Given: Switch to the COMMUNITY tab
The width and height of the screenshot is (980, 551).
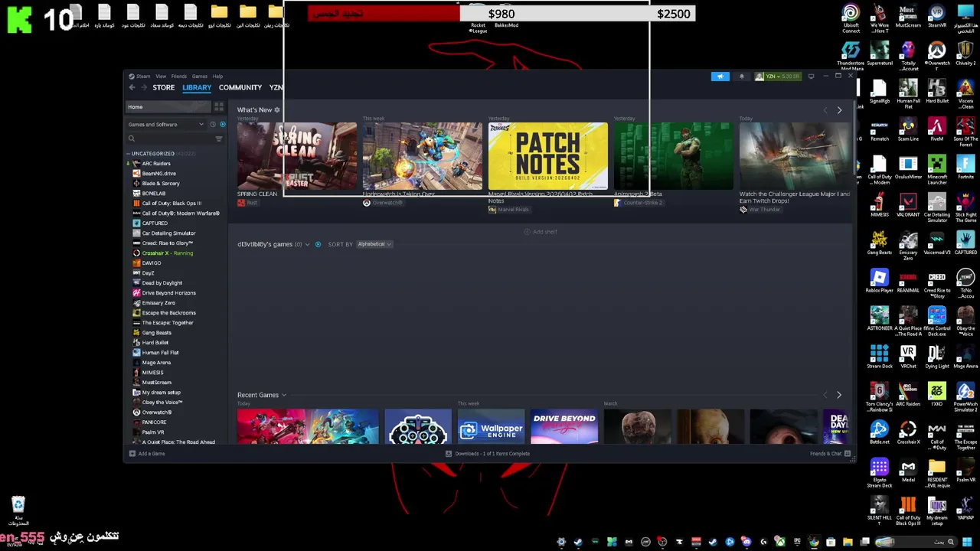Looking at the screenshot, I should pos(240,87).
